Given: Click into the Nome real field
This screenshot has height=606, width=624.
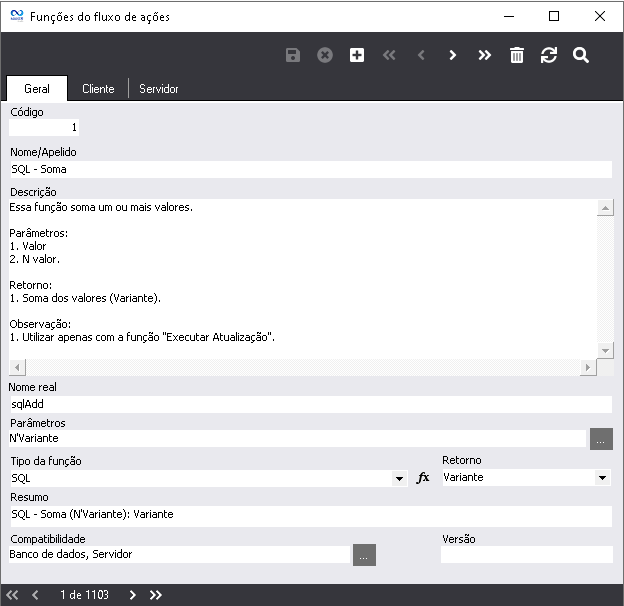Looking at the screenshot, I should tap(310, 405).
